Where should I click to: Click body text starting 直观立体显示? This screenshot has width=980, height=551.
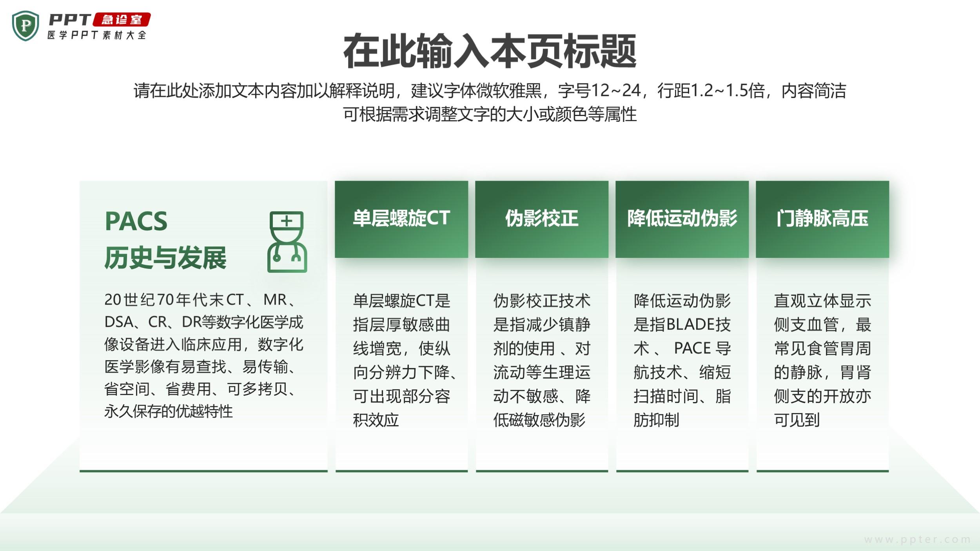click(822, 360)
